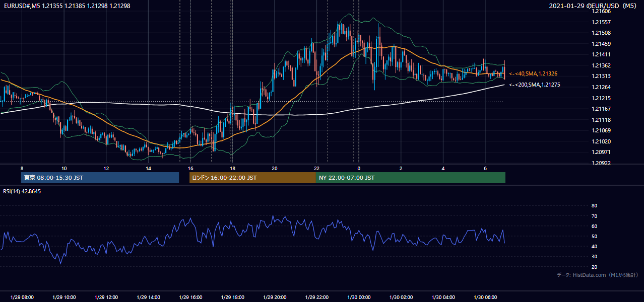
Task: Click the RSI 30 level label
Action: click(594, 257)
